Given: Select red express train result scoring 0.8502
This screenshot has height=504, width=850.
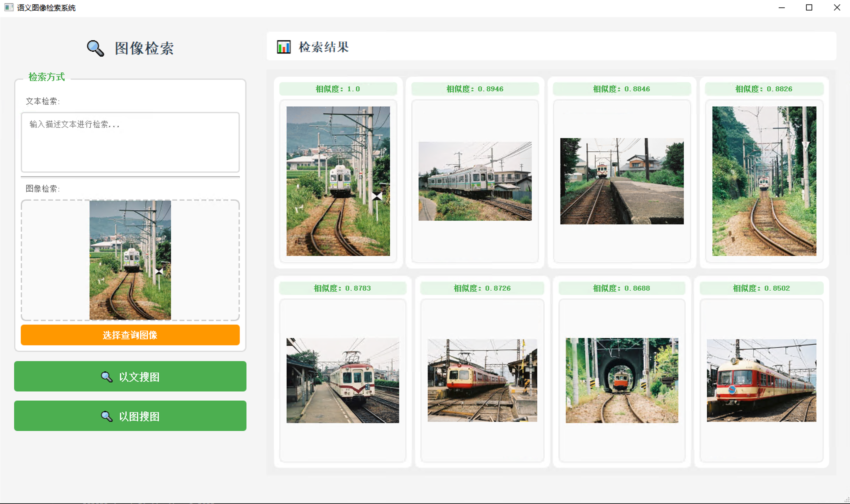Looking at the screenshot, I should 761,380.
